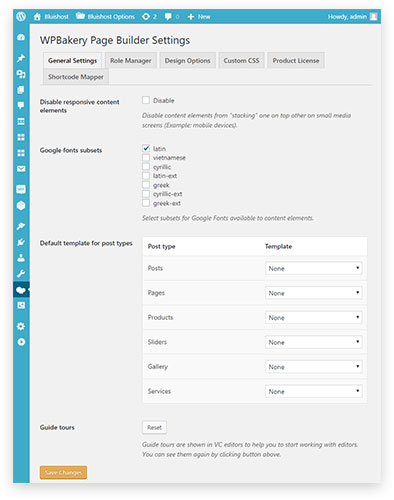Viewport: 394px width, 500px height.
Task: Click the 'Services' post type row label
Action: [159, 391]
